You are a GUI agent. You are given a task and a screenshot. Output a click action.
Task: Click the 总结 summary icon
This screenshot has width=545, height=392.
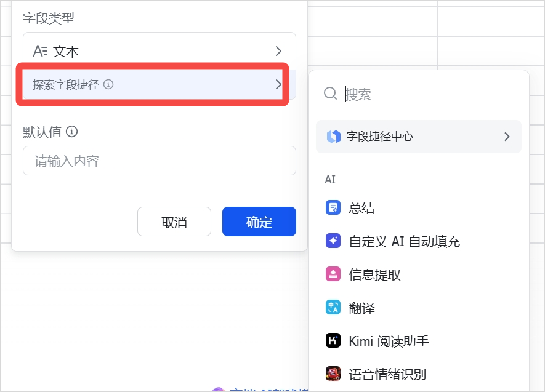pos(333,208)
